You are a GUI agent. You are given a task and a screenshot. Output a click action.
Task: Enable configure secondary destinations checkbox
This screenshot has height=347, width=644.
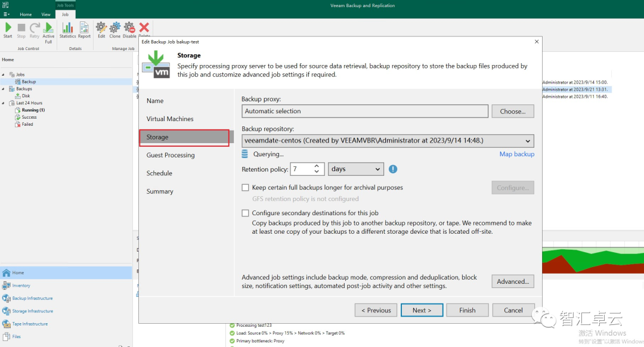pos(245,213)
